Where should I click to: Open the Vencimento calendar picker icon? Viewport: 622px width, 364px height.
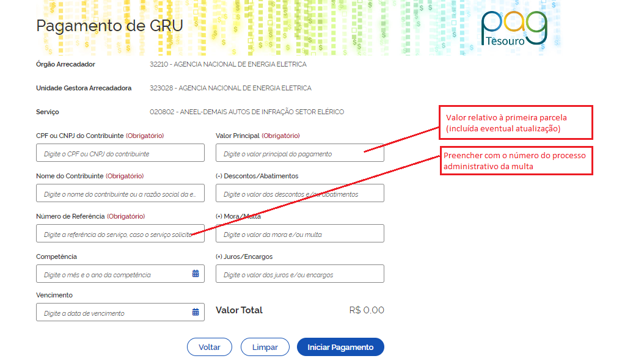(x=196, y=313)
